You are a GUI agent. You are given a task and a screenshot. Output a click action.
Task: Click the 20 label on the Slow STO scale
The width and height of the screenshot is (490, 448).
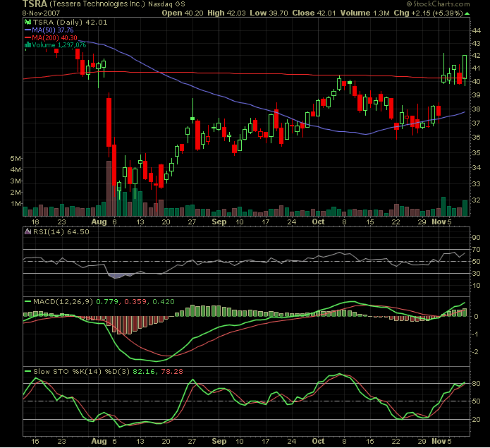pyautogui.click(x=476, y=420)
